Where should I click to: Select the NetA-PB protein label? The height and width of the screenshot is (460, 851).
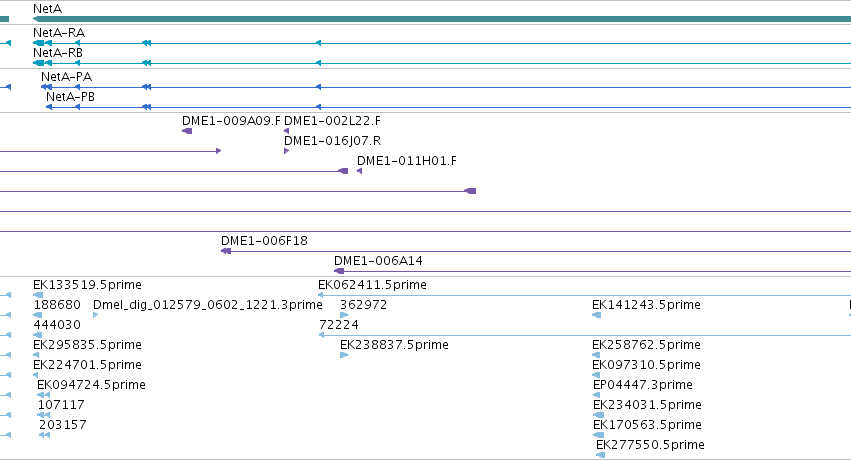click(x=70, y=97)
